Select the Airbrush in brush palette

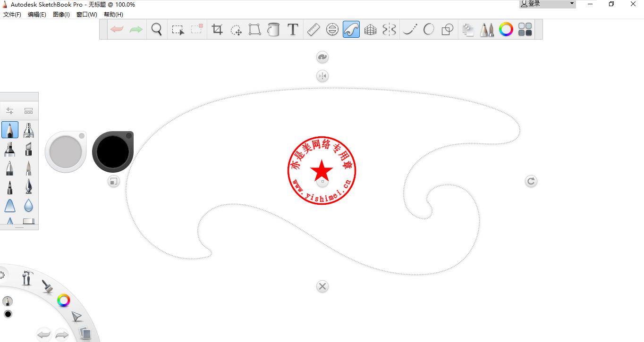tap(29, 130)
